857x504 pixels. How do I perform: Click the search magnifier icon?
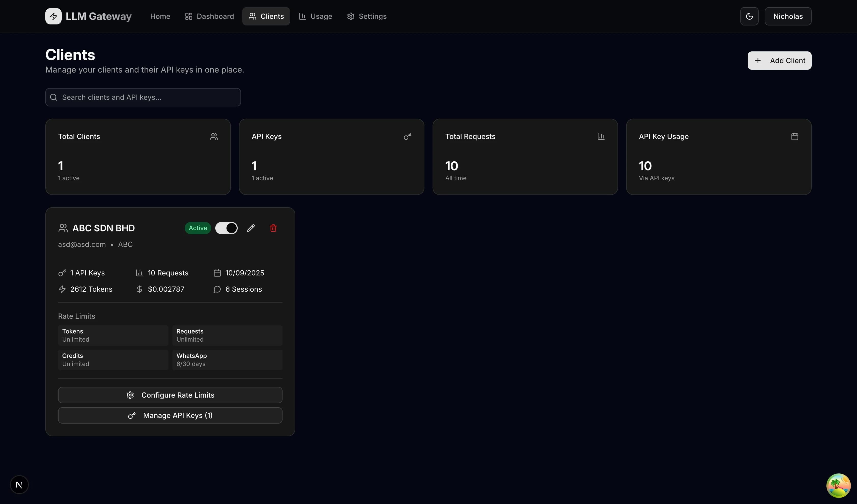tap(53, 97)
